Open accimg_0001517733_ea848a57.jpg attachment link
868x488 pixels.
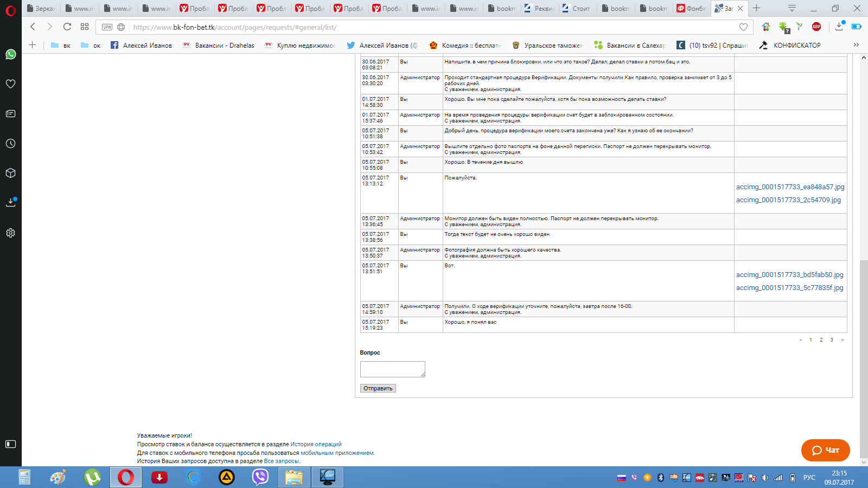790,187
